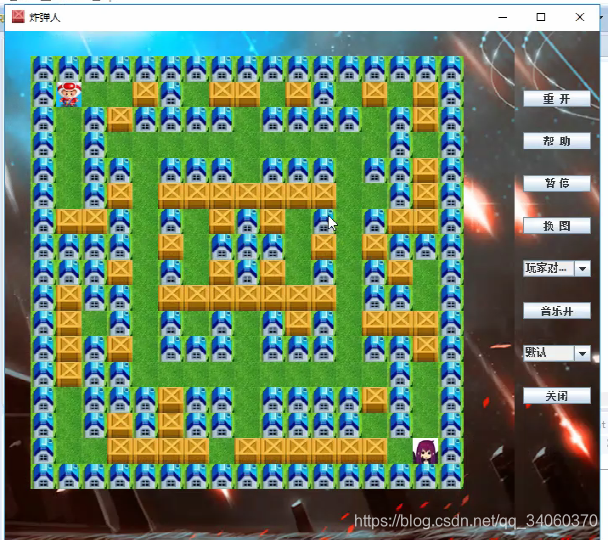Close the 炸弹人 window

(580, 17)
